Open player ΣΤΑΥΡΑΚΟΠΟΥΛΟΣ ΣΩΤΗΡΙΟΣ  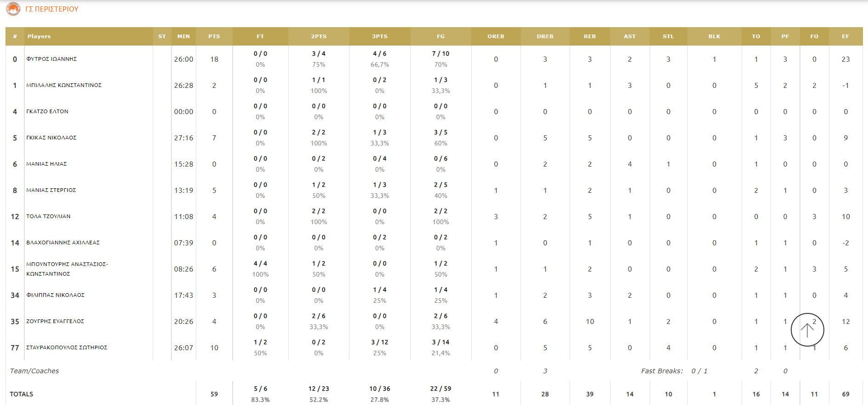(67, 347)
